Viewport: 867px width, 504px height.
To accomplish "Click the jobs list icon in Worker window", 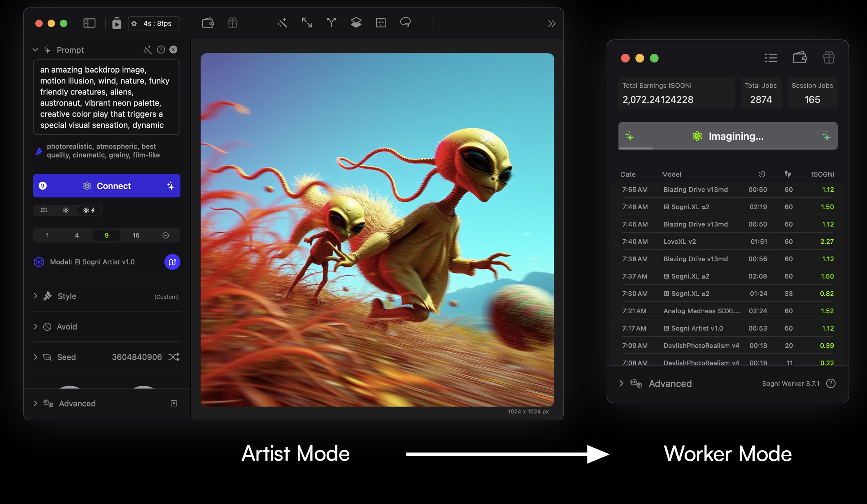I will pyautogui.click(x=771, y=58).
